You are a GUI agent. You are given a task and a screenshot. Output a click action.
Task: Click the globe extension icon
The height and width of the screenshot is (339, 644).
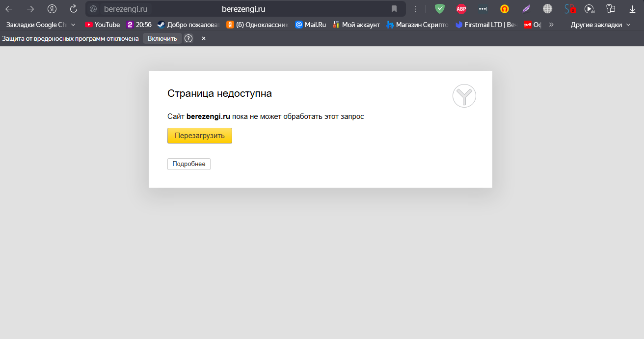click(547, 9)
